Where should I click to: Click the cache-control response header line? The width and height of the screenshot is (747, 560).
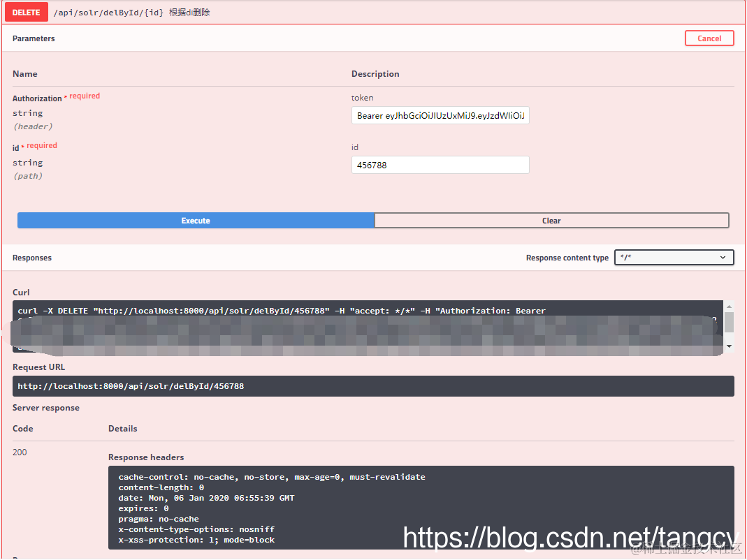pos(272,477)
